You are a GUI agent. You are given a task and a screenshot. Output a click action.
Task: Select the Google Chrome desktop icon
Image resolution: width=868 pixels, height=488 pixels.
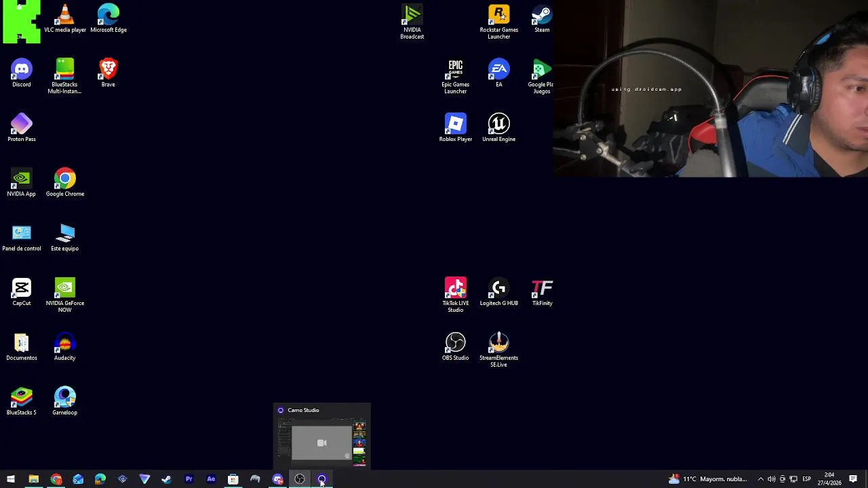point(65,182)
